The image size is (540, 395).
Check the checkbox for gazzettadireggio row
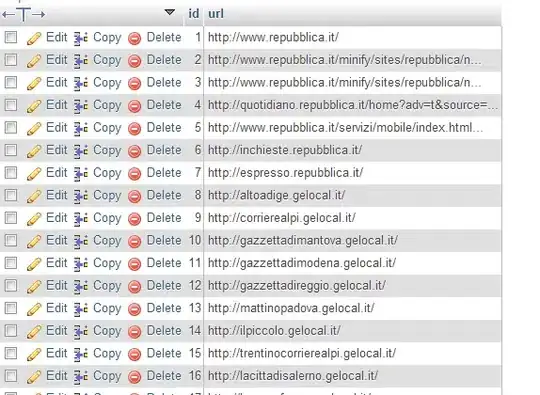point(11,285)
